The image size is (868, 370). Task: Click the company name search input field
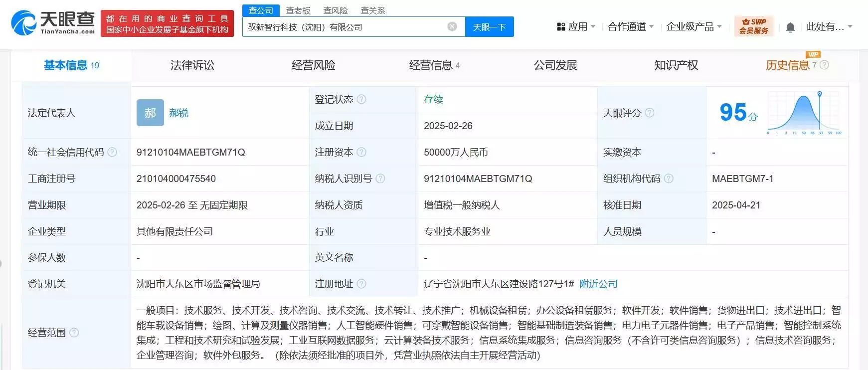(344, 27)
